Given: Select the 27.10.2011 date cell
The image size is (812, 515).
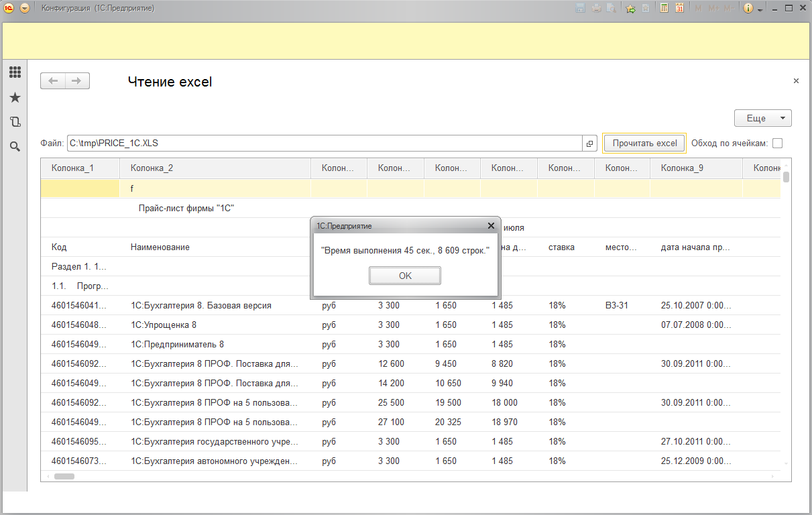Looking at the screenshot, I should coord(696,441).
